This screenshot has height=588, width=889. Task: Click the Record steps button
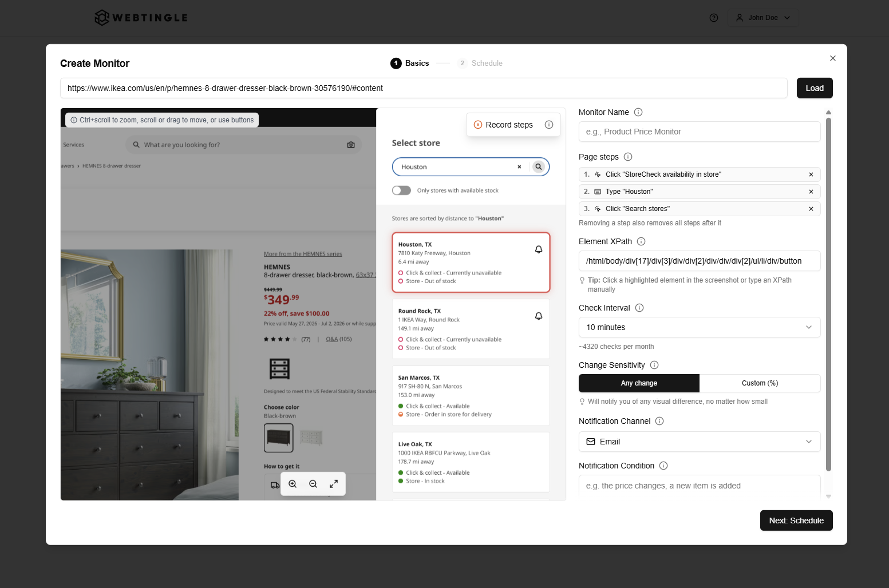(x=504, y=125)
